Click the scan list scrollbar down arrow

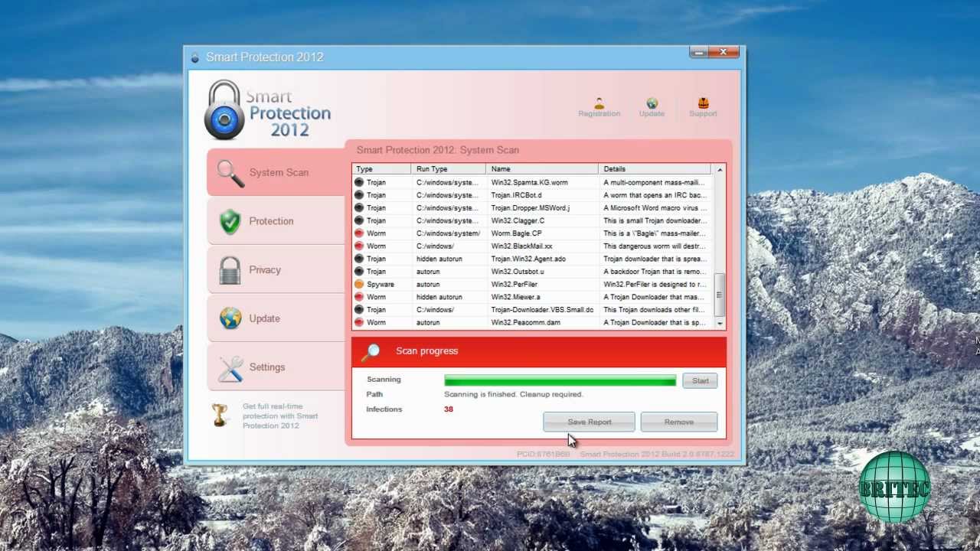pyautogui.click(x=719, y=324)
